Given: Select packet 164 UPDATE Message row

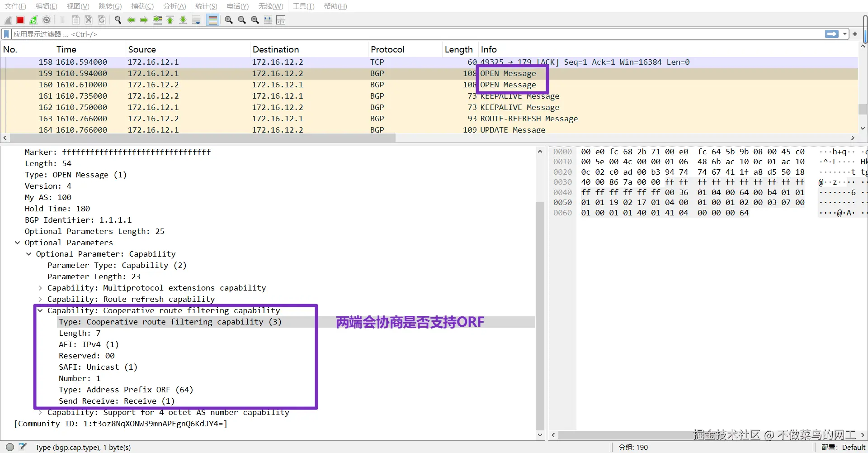Looking at the screenshot, I should [x=429, y=129].
